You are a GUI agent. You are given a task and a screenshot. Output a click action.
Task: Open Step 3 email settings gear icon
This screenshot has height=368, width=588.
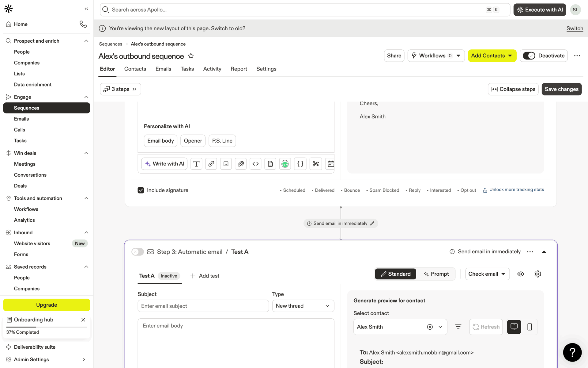tap(538, 274)
